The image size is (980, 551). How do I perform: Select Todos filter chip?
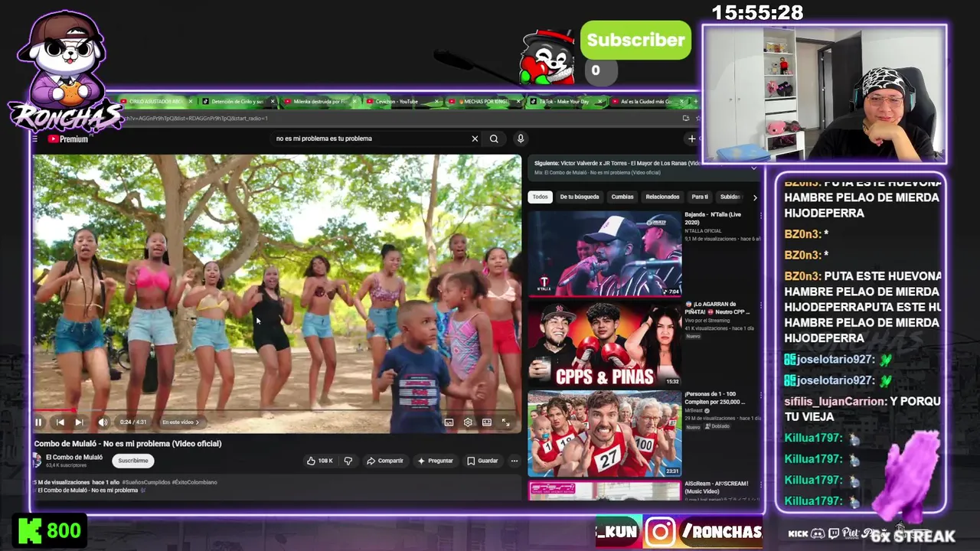tap(541, 197)
